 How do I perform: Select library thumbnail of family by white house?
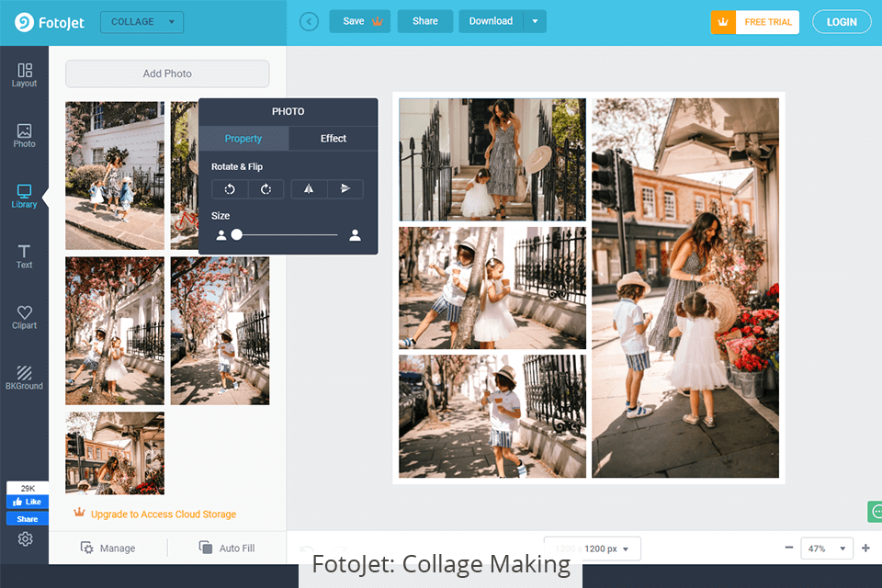(115, 175)
